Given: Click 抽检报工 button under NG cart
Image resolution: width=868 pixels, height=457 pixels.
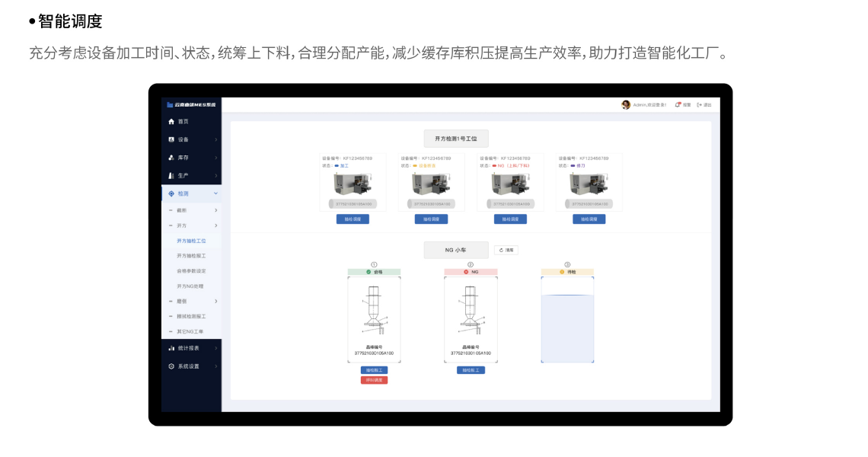Looking at the screenshot, I should (x=471, y=370).
